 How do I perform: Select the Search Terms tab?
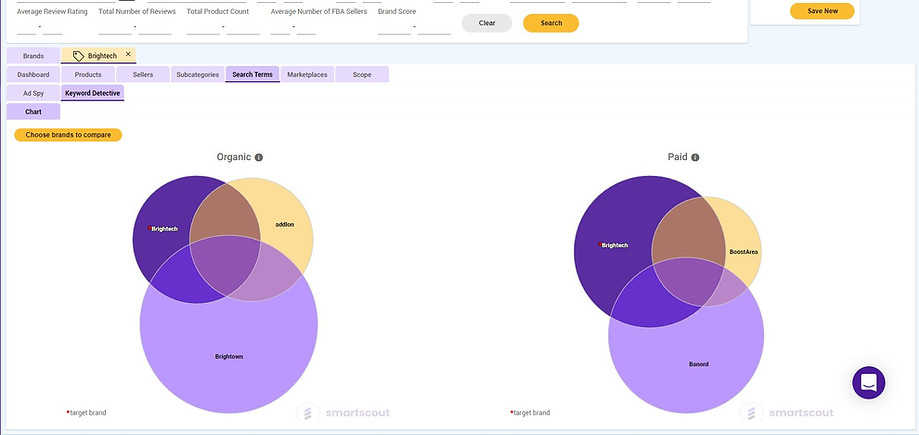(x=252, y=74)
